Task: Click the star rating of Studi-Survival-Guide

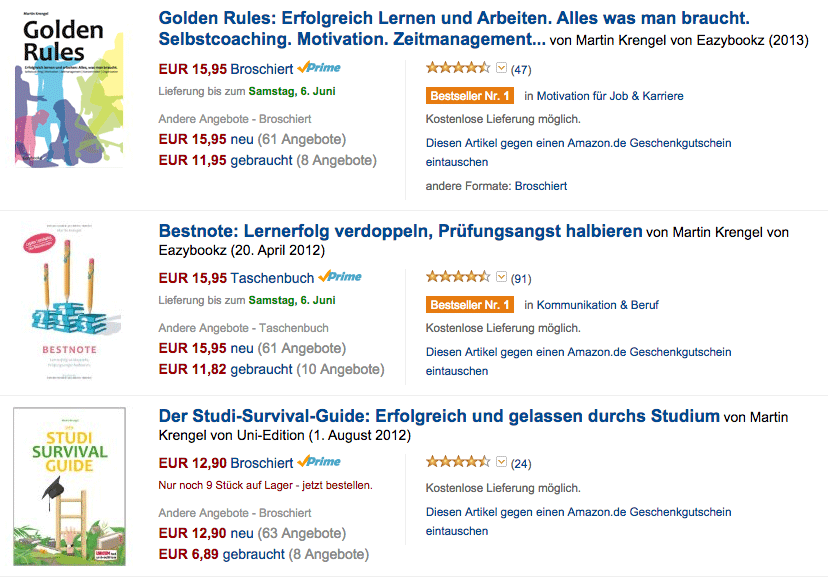Action: 458,462
